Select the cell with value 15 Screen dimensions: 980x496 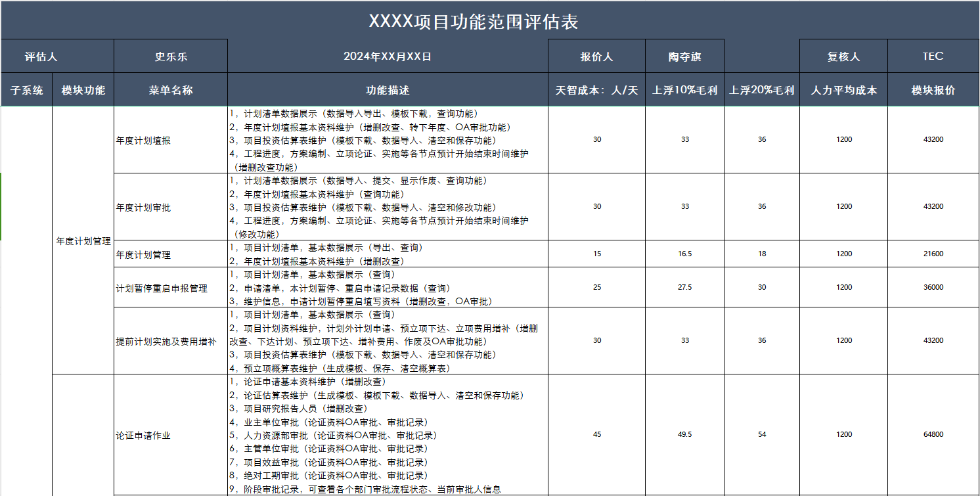click(596, 254)
